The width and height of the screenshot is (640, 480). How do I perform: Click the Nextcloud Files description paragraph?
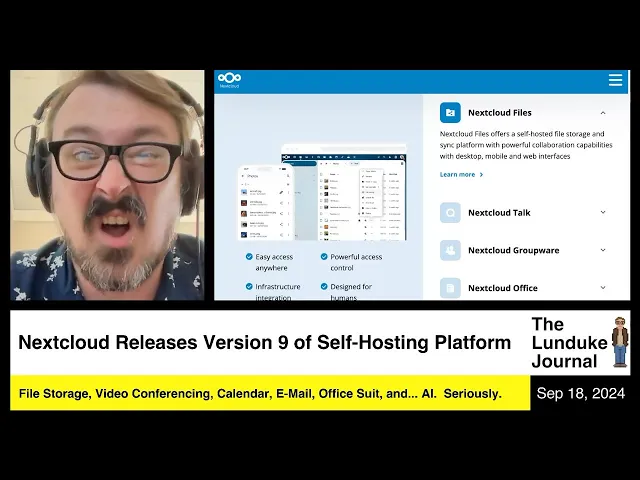coord(526,145)
